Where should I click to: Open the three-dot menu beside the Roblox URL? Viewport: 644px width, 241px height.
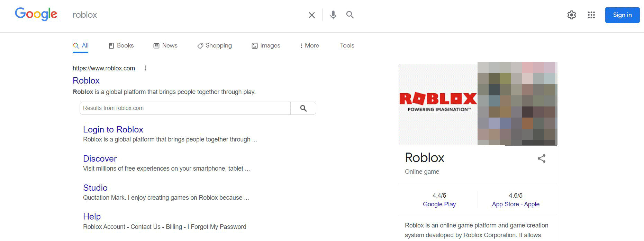tap(146, 68)
